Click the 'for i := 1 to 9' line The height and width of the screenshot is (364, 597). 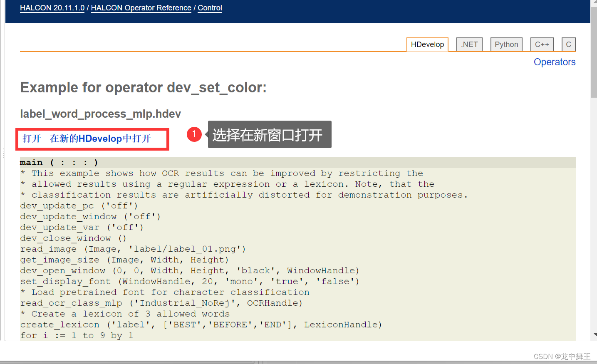[77, 336]
